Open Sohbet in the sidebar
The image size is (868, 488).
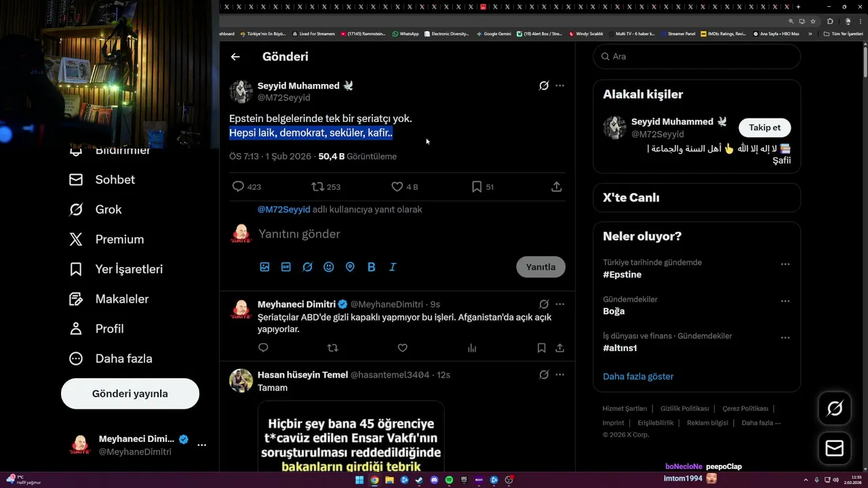102,180
